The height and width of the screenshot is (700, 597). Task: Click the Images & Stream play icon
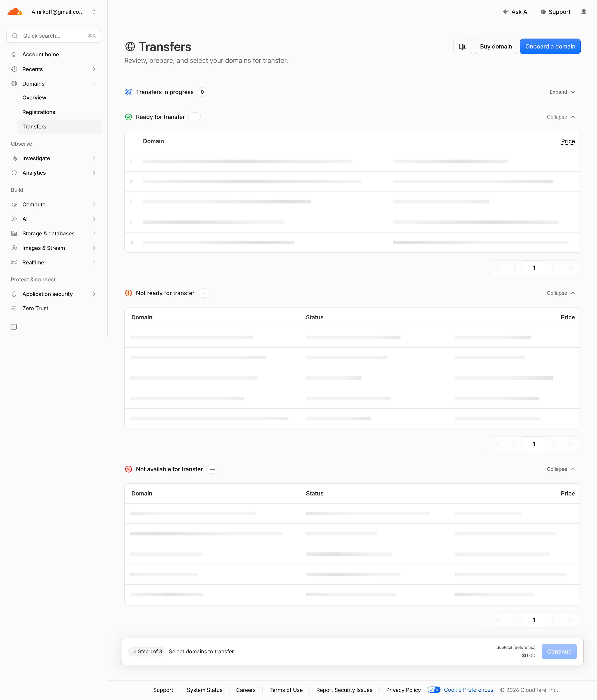pyautogui.click(x=14, y=248)
